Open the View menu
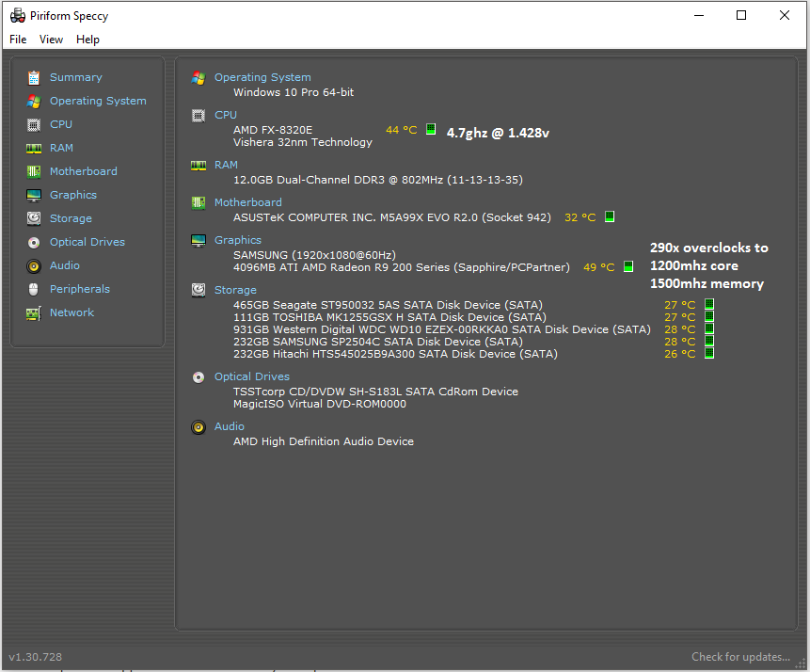 tap(51, 40)
